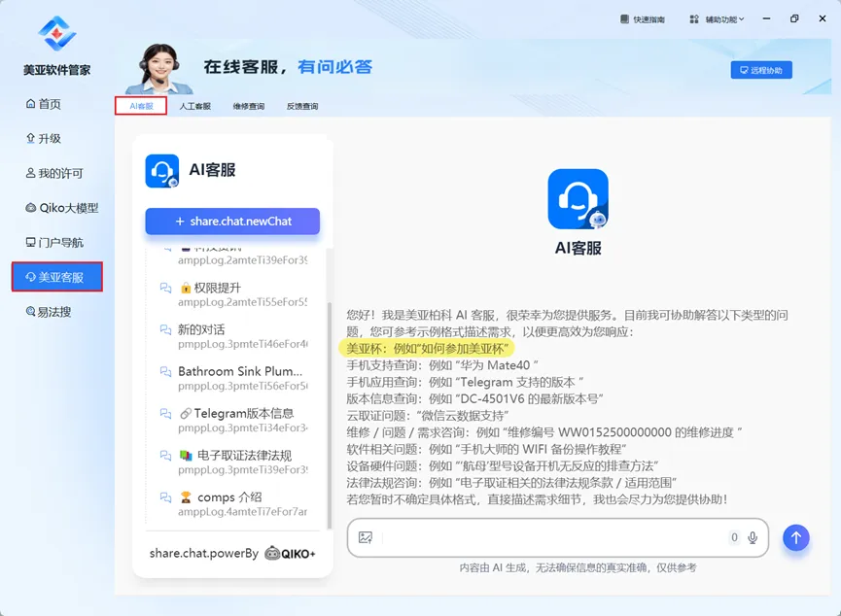Click the AI客服 headset logo in sidebar panel
The width and height of the screenshot is (841, 616).
pos(161,170)
